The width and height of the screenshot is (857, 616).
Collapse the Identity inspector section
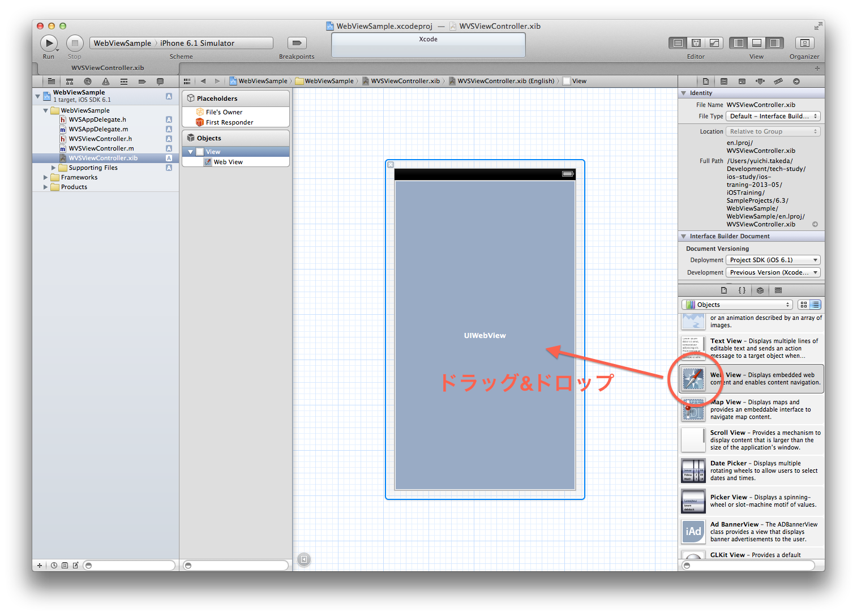(x=684, y=93)
